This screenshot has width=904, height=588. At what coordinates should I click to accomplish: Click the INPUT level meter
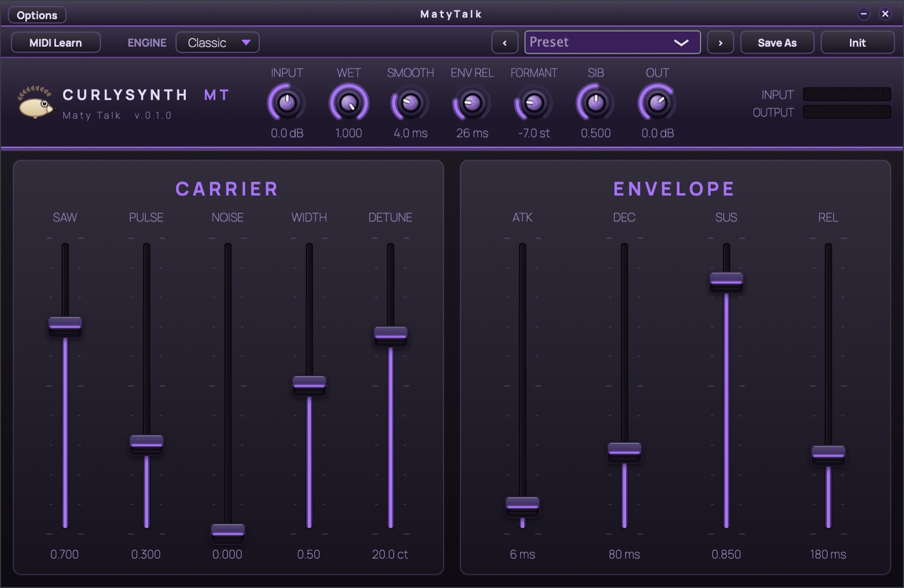pos(847,94)
